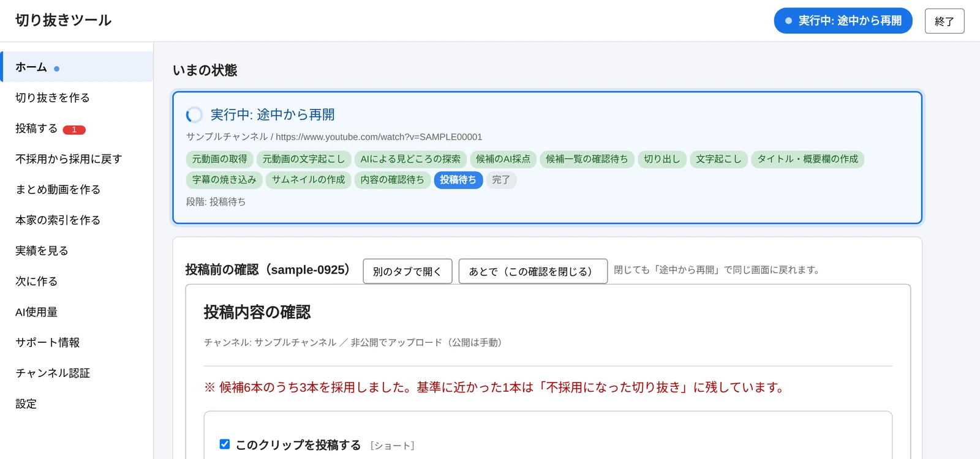
Task: Click the YouTube URL text in status card
Action: pos(379,137)
